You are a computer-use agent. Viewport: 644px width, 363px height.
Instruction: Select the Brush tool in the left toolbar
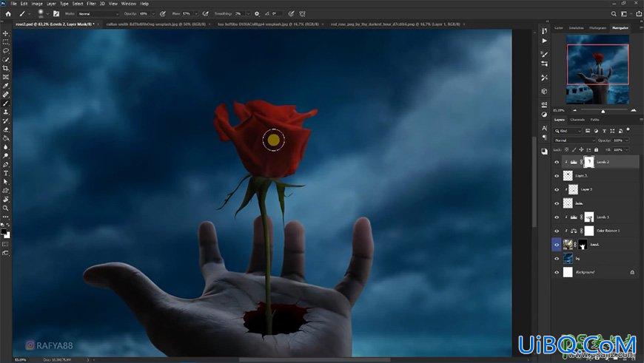(x=6, y=104)
